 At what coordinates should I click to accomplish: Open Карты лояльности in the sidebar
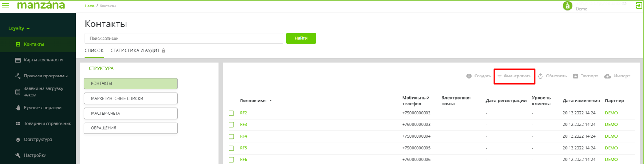[43, 60]
